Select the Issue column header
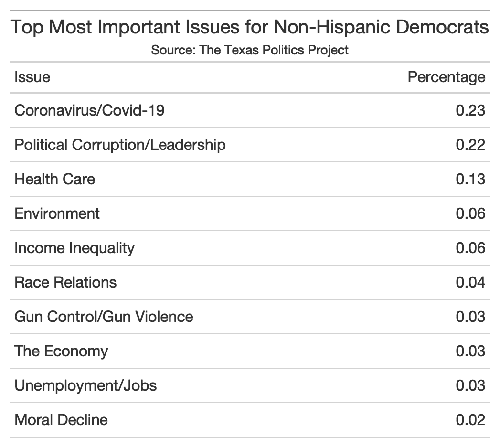 click(x=32, y=77)
